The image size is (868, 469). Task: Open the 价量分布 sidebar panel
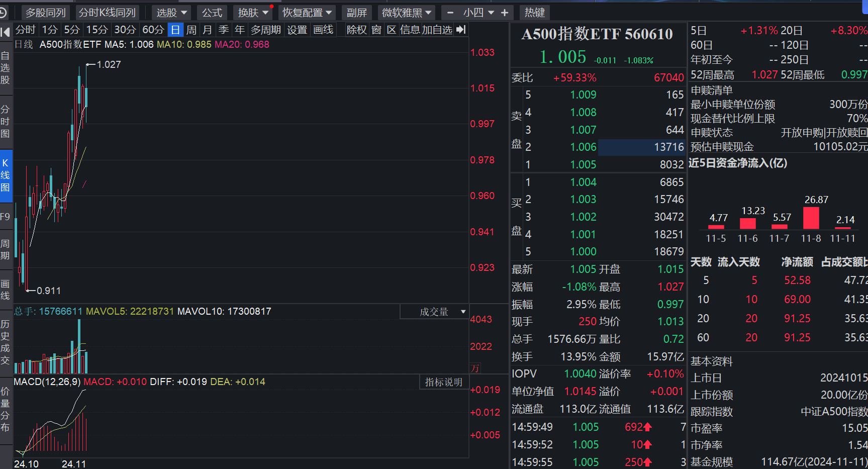(x=6, y=409)
